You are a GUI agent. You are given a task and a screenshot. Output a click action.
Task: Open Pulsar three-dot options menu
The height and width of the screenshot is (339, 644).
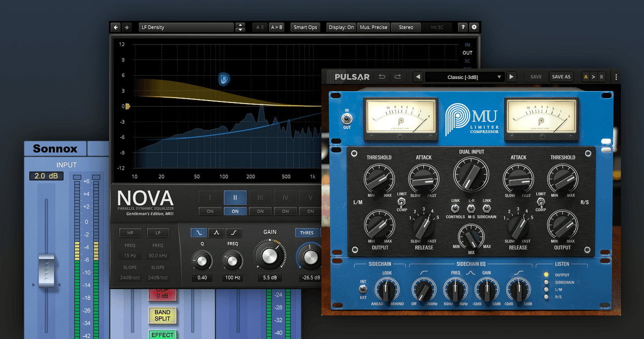[x=616, y=77]
